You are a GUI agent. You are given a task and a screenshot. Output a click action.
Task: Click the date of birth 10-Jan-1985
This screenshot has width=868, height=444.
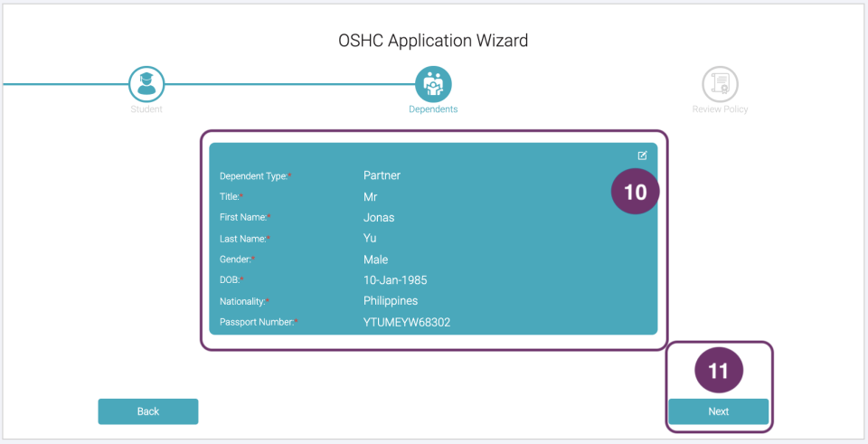coord(396,280)
